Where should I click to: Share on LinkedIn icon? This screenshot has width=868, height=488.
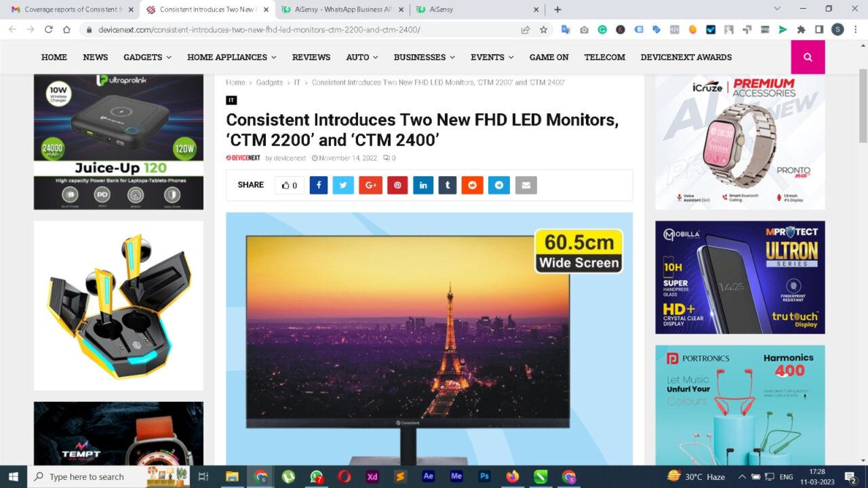(x=423, y=185)
